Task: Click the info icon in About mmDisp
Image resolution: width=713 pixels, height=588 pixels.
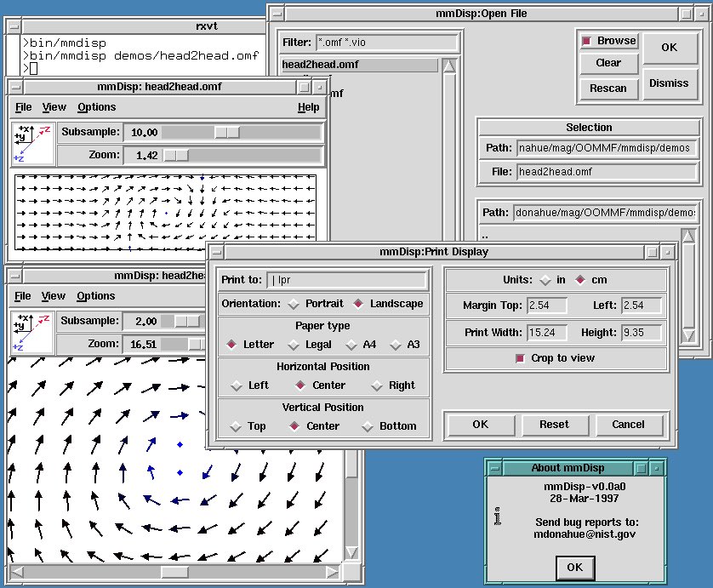Action: point(498,516)
